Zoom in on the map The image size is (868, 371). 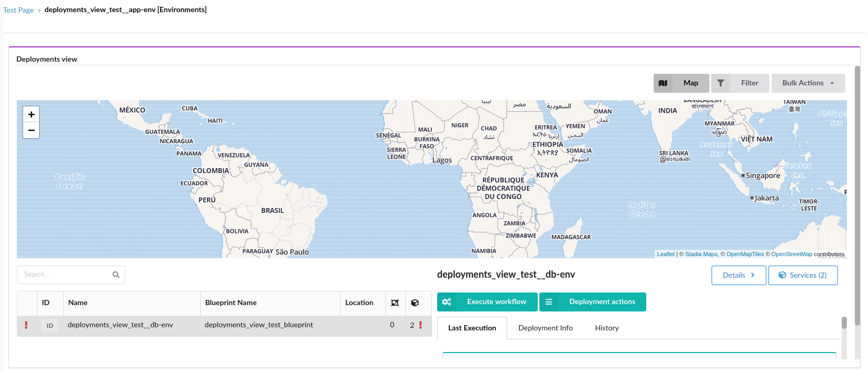(x=31, y=114)
